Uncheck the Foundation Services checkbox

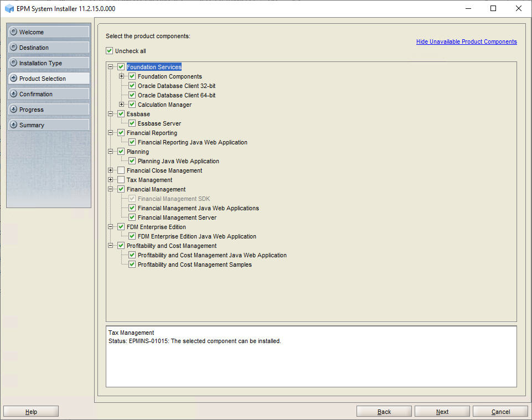click(121, 67)
